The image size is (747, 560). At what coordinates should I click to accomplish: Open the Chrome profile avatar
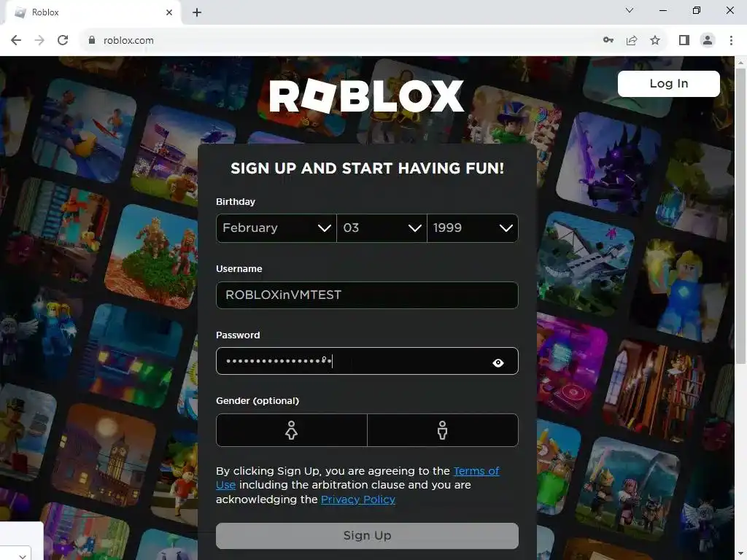tap(708, 41)
